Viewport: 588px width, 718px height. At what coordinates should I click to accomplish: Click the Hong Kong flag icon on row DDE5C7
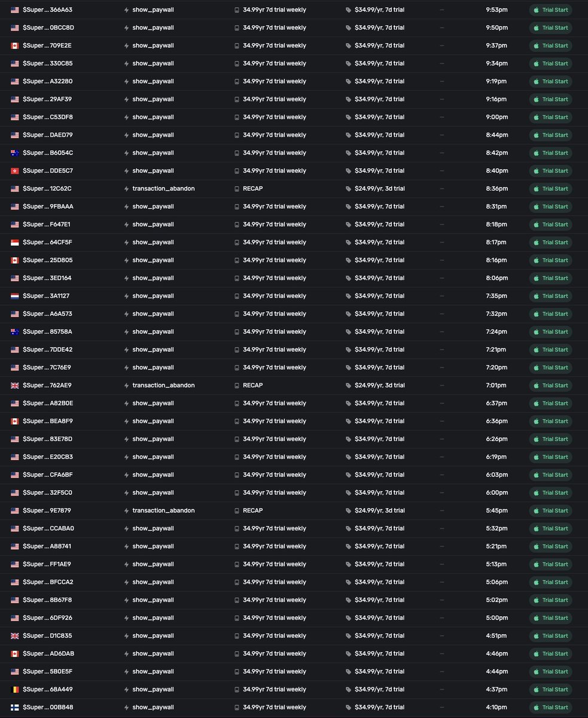(x=15, y=171)
